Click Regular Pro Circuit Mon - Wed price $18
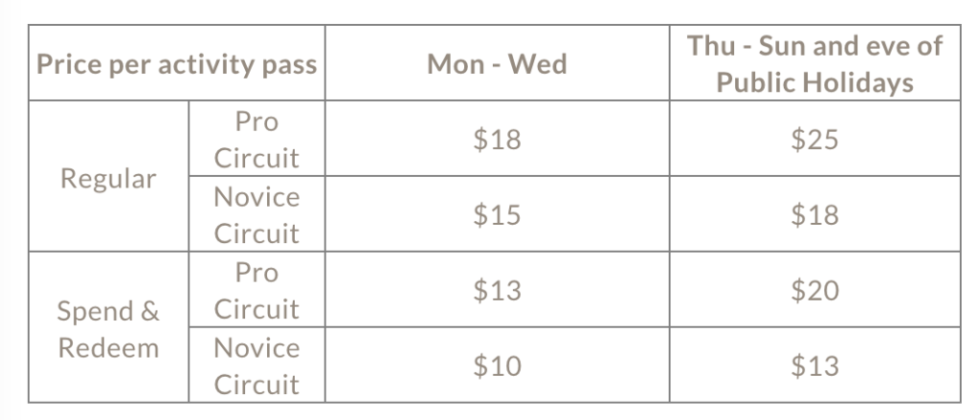Viewport: 980px width, 420px height. (x=497, y=140)
